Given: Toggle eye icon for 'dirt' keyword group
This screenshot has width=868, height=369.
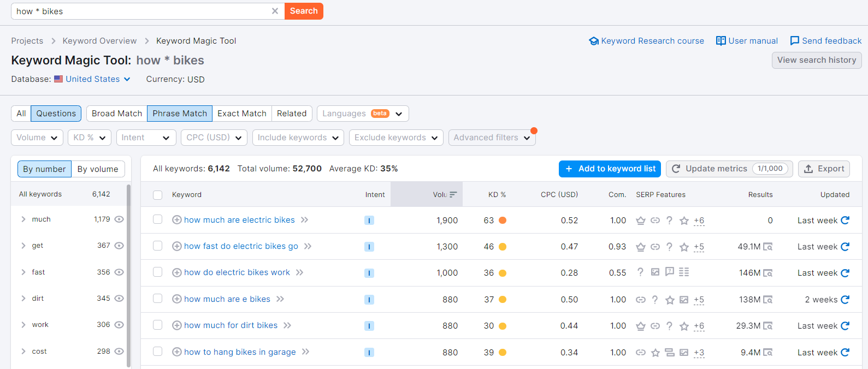Looking at the screenshot, I should [119, 299].
